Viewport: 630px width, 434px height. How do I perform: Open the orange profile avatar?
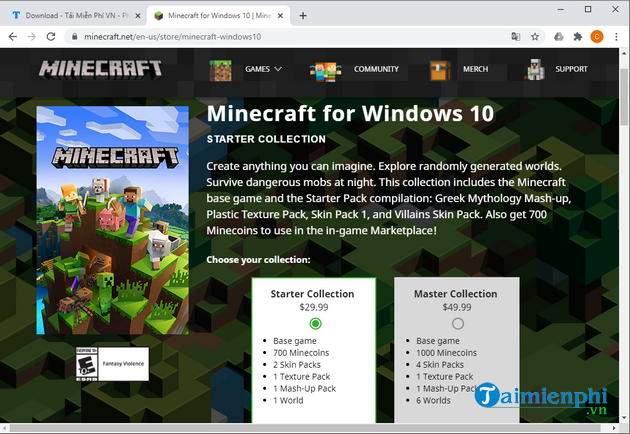(597, 37)
